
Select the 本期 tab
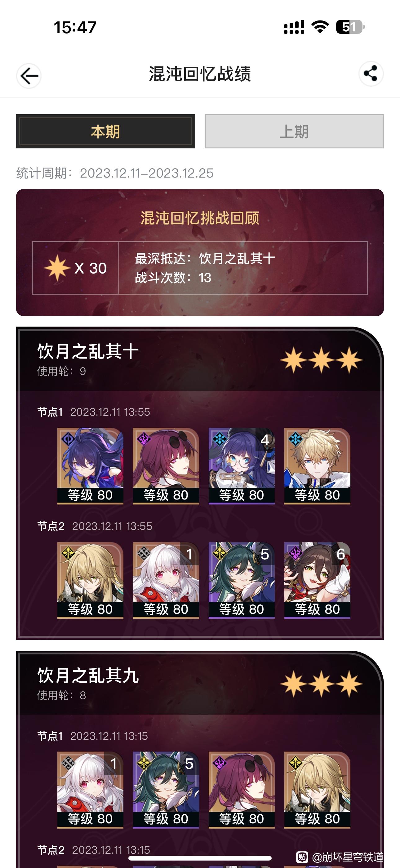click(105, 131)
